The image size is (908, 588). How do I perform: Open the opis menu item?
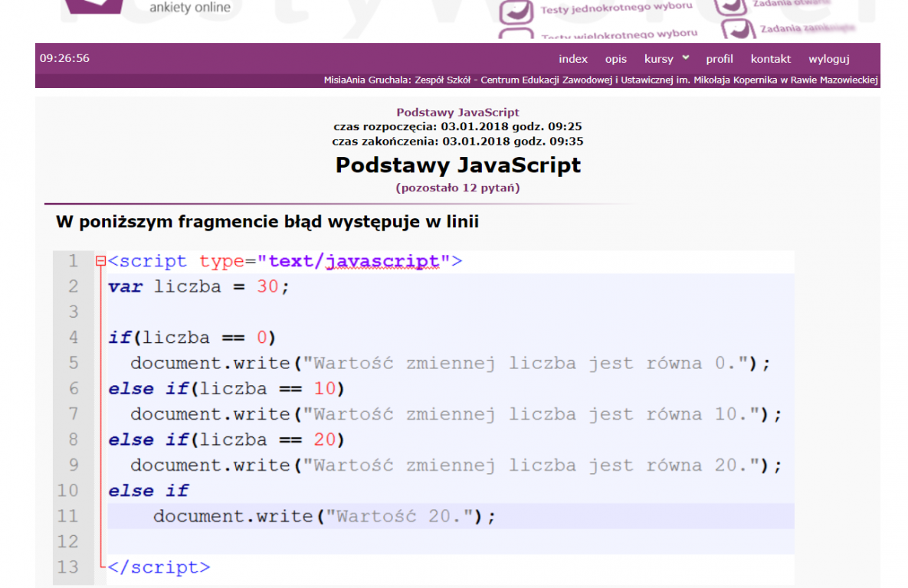click(x=615, y=59)
